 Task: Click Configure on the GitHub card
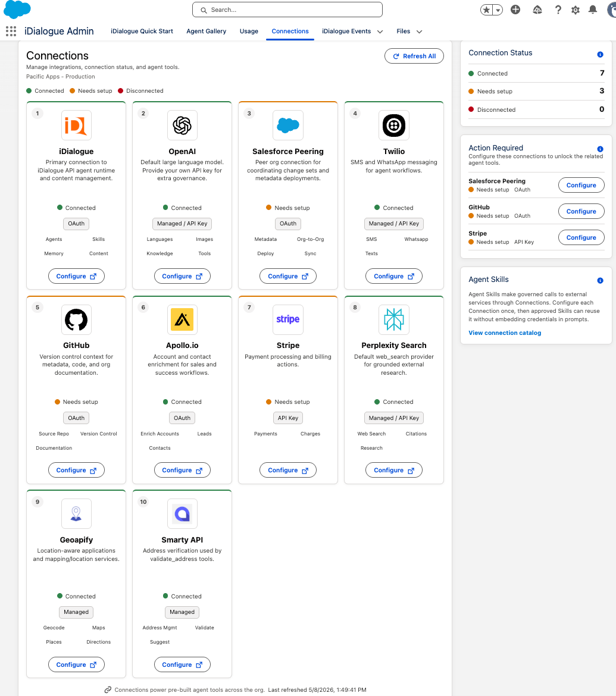tap(76, 470)
